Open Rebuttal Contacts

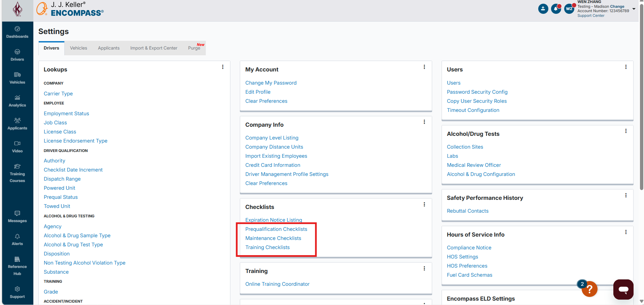pyautogui.click(x=468, y=211)
